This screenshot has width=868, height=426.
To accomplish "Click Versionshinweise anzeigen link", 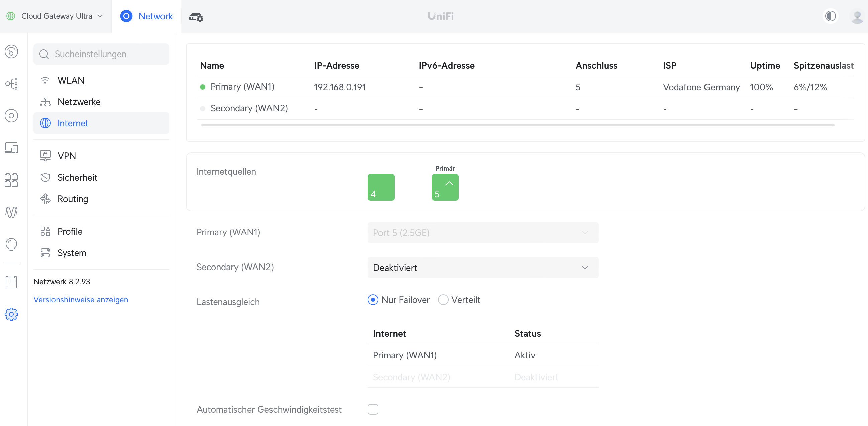I will point(81,300).
